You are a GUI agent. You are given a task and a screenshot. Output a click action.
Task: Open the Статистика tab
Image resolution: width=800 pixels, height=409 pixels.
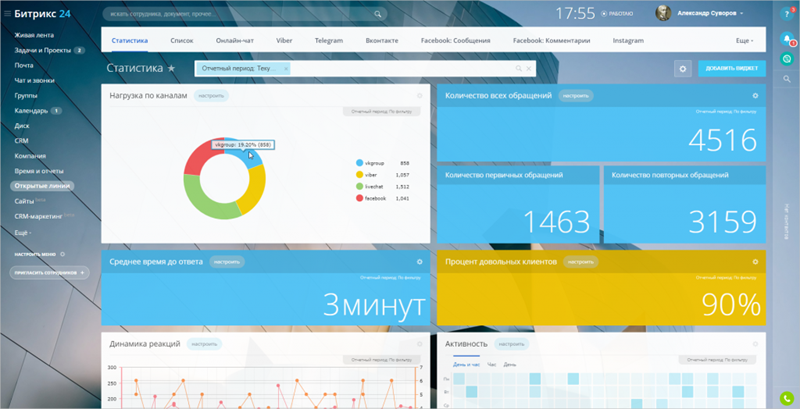pos(130,40)
